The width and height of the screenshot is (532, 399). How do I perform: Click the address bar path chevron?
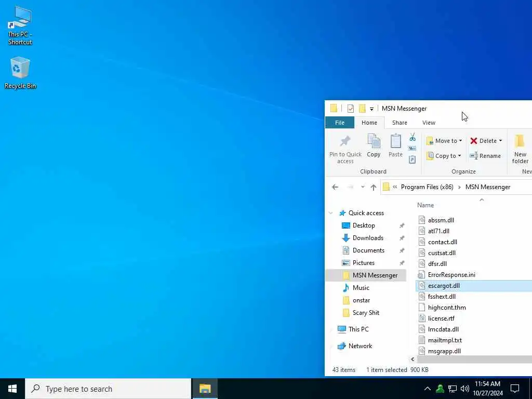pos(459,187)
